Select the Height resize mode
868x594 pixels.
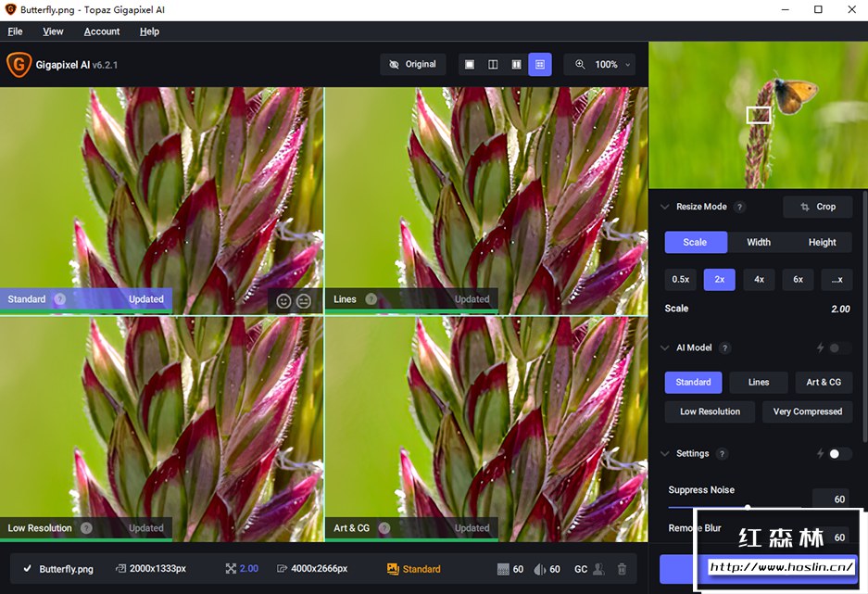[x=822, y=243]
